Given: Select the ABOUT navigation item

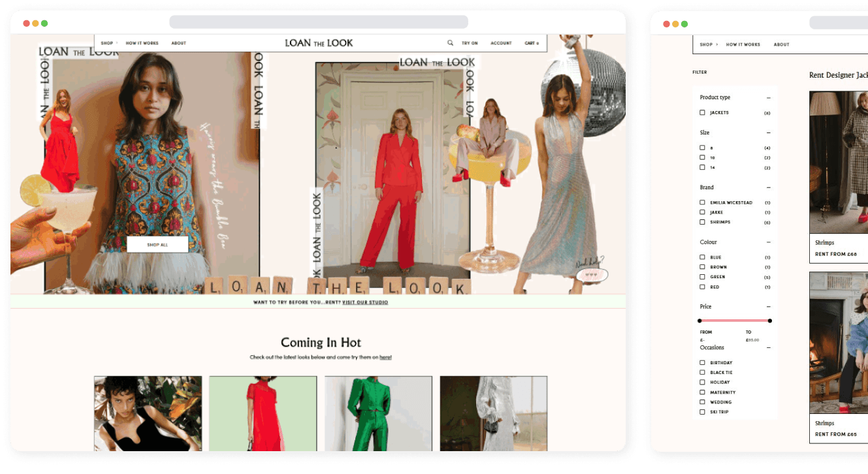Looking at the screenshot, I should (x=178, y=42).
